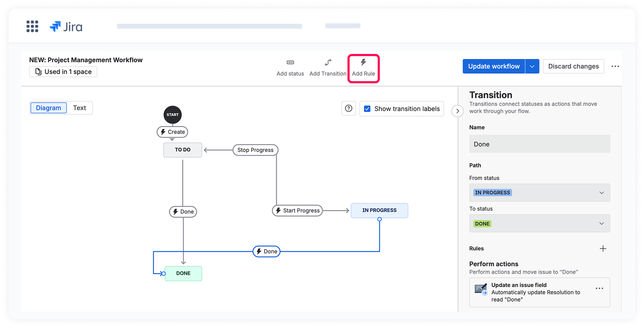The width and height of the screenshot is (644, 328).
Task: Click the Add Transition icon
Action: tap(328, 63)
